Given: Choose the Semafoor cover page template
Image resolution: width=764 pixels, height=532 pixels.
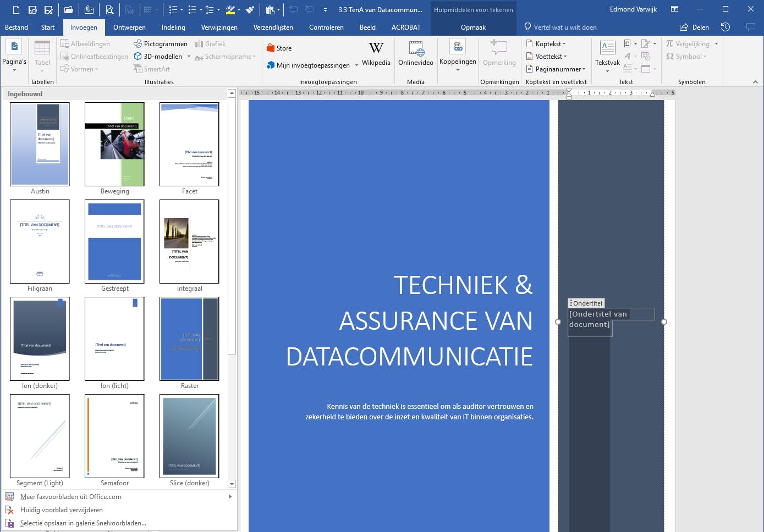Looking at the screenshot, I should tap(114, 436).
